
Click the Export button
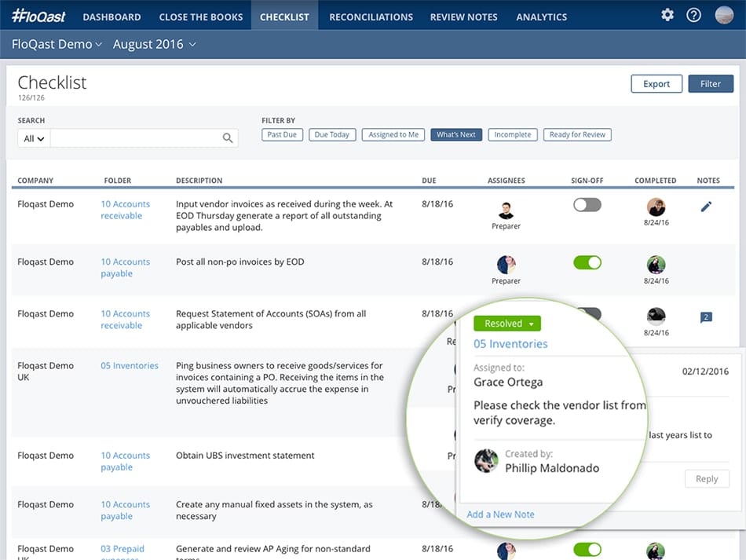point(656,84)
